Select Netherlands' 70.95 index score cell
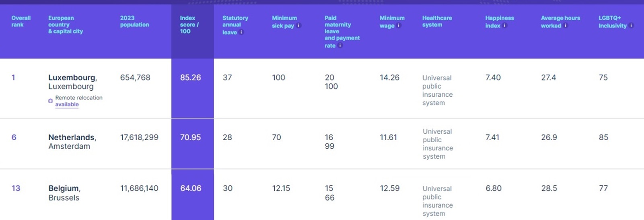The width and height of the screenshot is (644, 220). 191,137
